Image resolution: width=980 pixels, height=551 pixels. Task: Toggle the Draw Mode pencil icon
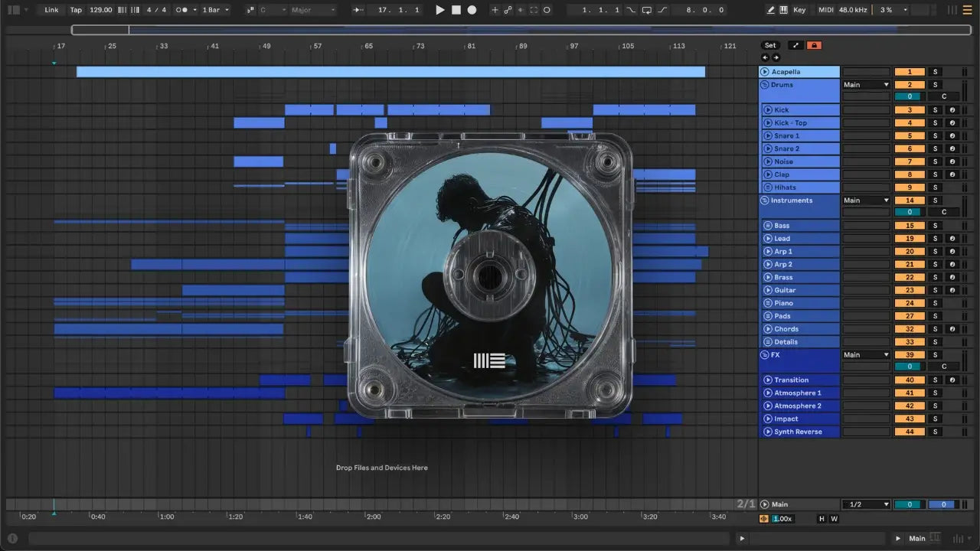[771, 10]
